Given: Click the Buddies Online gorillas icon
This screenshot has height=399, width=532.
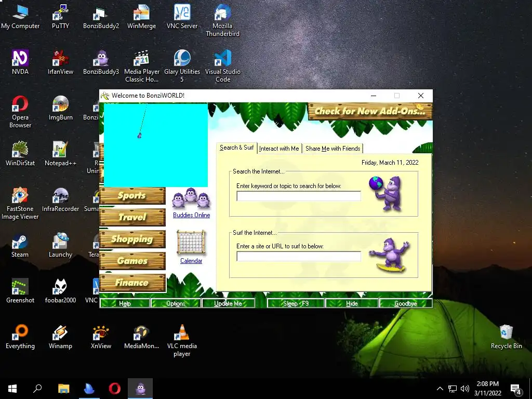Looking at the screenshot, I should 191,198.
